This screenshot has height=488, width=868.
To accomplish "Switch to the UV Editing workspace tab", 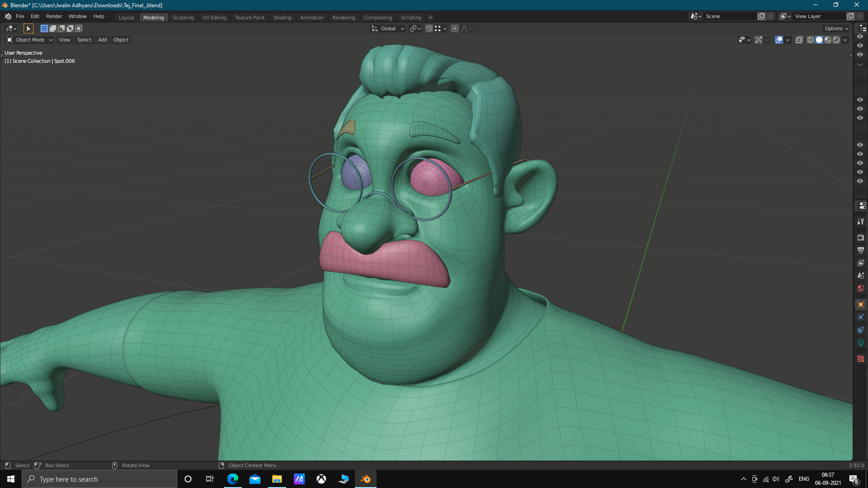I will [214, 18].
